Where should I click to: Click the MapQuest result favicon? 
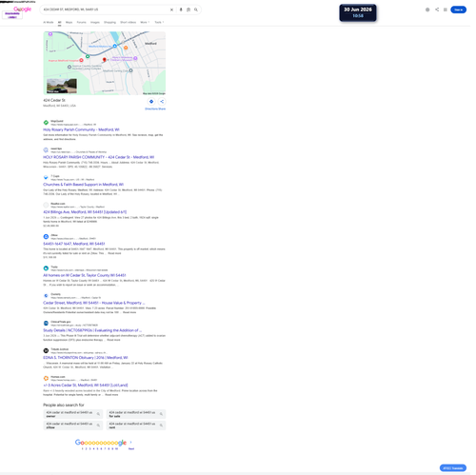46,123
